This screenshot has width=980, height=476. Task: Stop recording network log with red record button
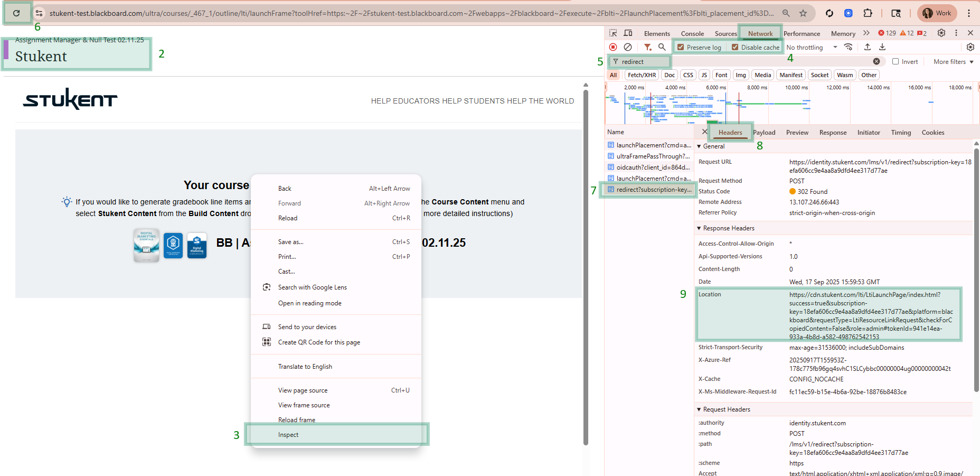tap(613, 47)
